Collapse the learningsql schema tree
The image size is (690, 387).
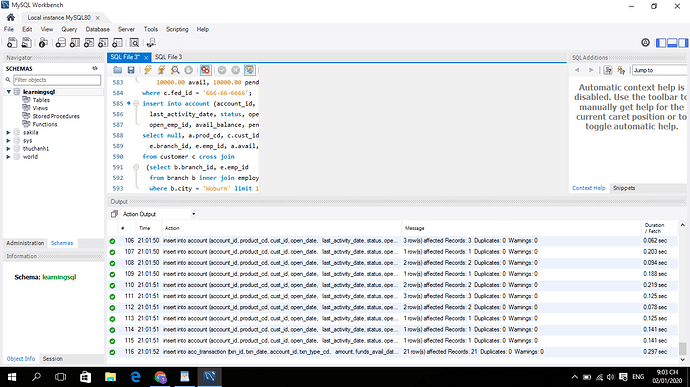coord(8,92)
